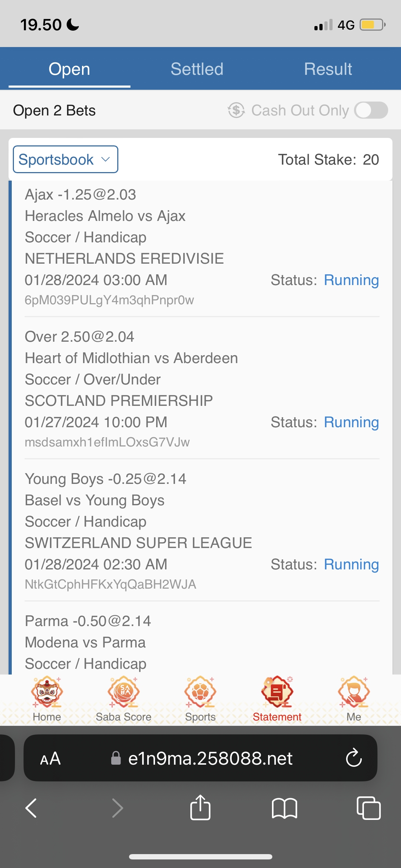Image resolution: width=401 pixels, height=868 pixels.
Task: Show Safari open tabs icon
Action: point(369,808)
